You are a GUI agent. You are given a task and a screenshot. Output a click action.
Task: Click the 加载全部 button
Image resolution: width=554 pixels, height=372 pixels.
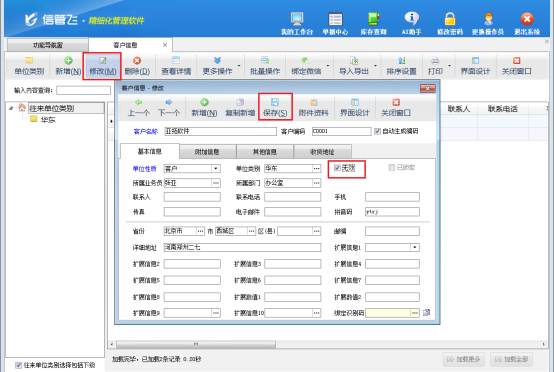coord(512,359)
